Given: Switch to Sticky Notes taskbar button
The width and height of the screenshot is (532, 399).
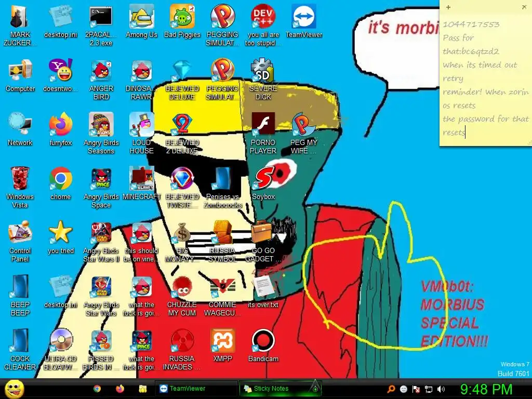Looking at the screenshot, I should click(x=280, y=389).
